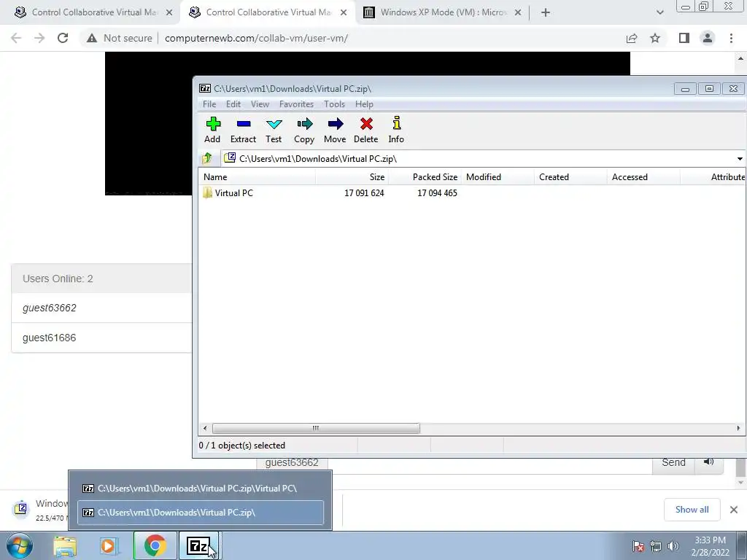This screenshot has height=560, width=747.
Task: Switch to Windows XP Mode tab
Action: (443, 12)
